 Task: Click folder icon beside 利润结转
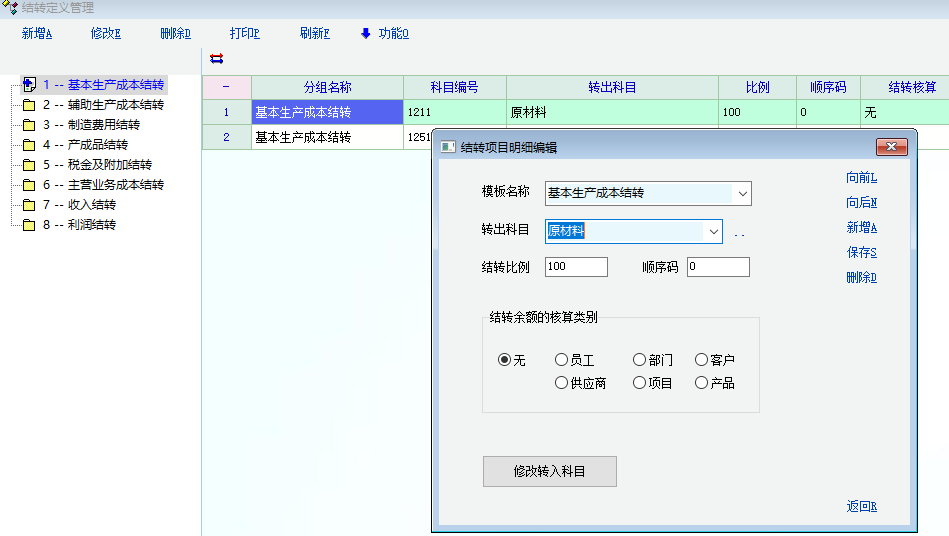pos(29,225)
